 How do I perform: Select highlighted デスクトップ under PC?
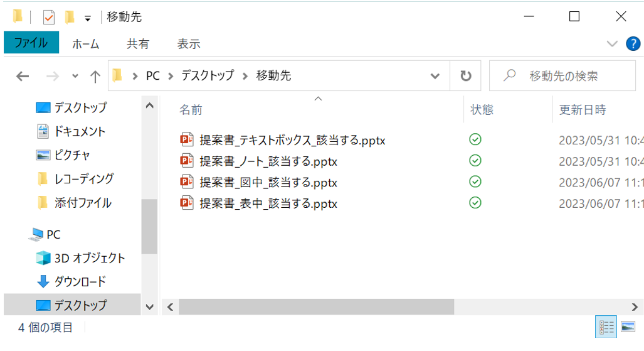tap(72, 305)
